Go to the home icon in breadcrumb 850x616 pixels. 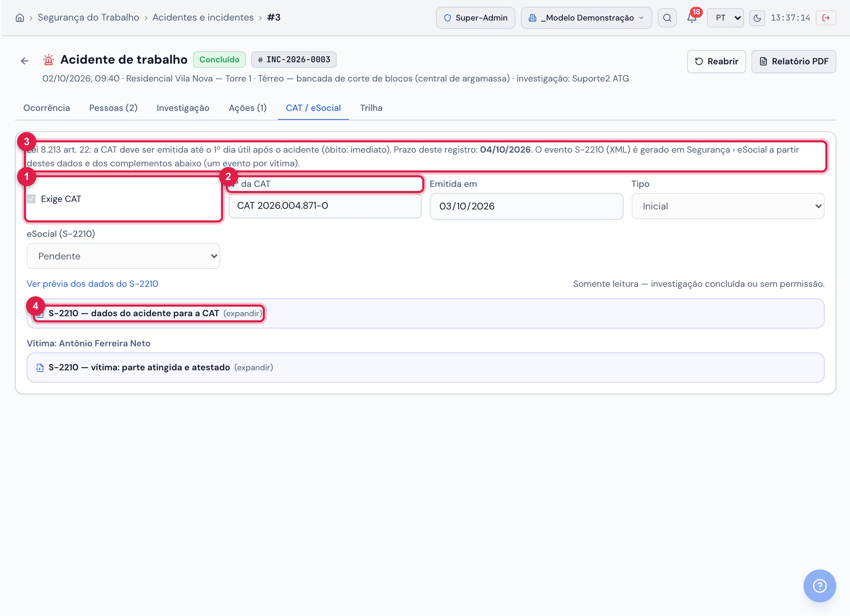[20, 17]
